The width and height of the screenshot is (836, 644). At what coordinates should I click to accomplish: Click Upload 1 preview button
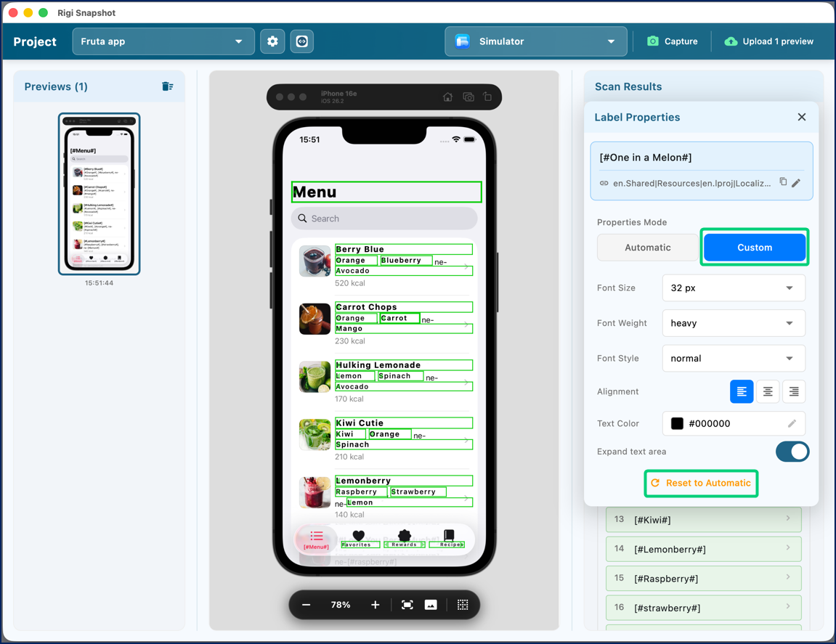click(x=769, y=41)
